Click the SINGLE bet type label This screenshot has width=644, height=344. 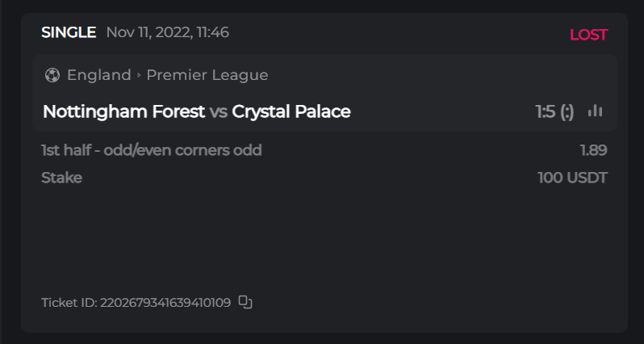[69, 32]
